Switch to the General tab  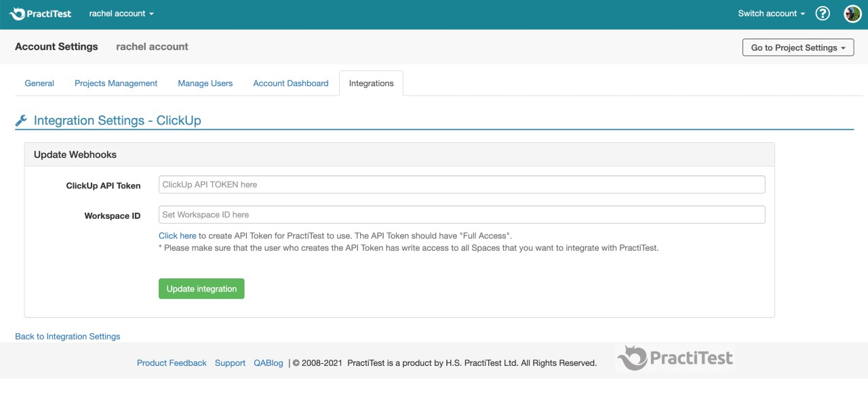(x=39, y=83)
